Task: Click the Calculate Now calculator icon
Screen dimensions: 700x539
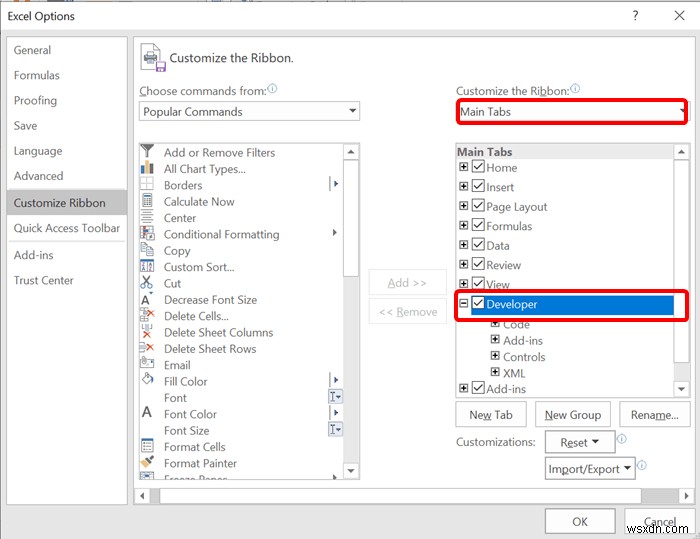Action: (147, 201)
